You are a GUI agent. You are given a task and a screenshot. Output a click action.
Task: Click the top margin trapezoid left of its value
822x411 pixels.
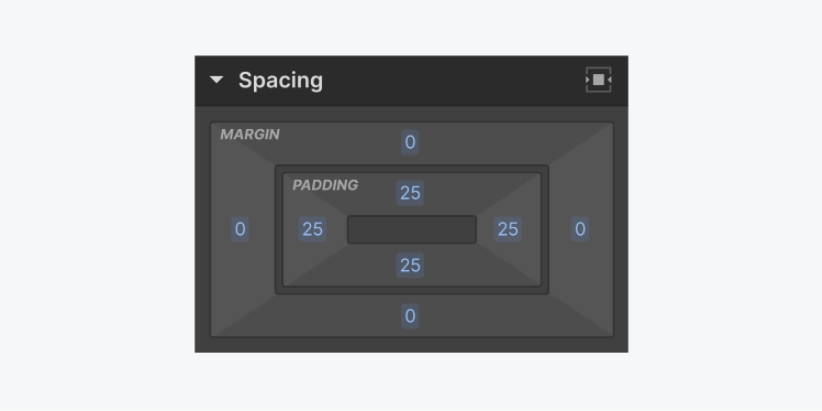[340, 143]
